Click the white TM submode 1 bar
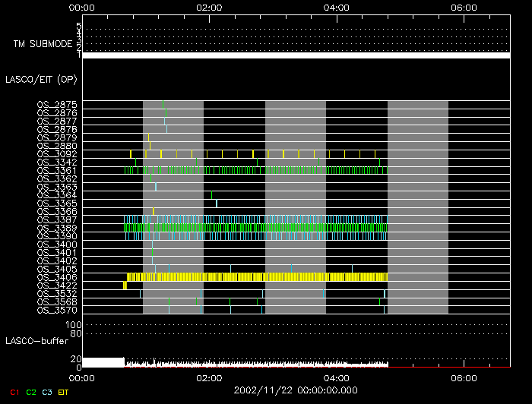The height and width of the screenshot is (404, 532). pyautogui.click(x=296, y=55)
